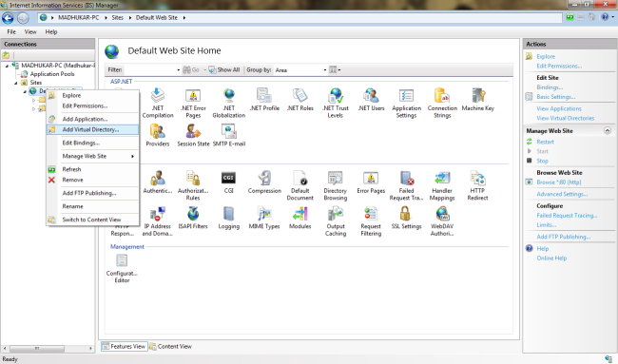Open the view mode icon dropdown
The width and height of the screenshot is (618, 364).
(335, 70)
